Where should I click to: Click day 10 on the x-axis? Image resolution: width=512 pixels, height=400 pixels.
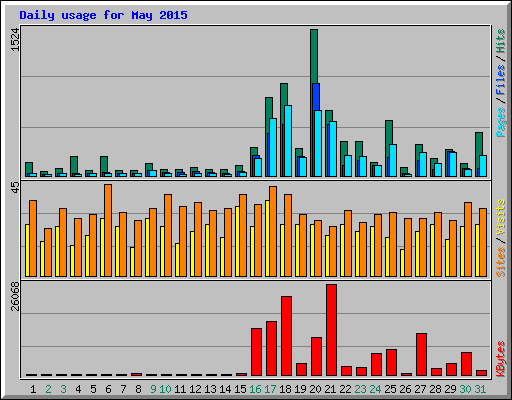(165, 389)
